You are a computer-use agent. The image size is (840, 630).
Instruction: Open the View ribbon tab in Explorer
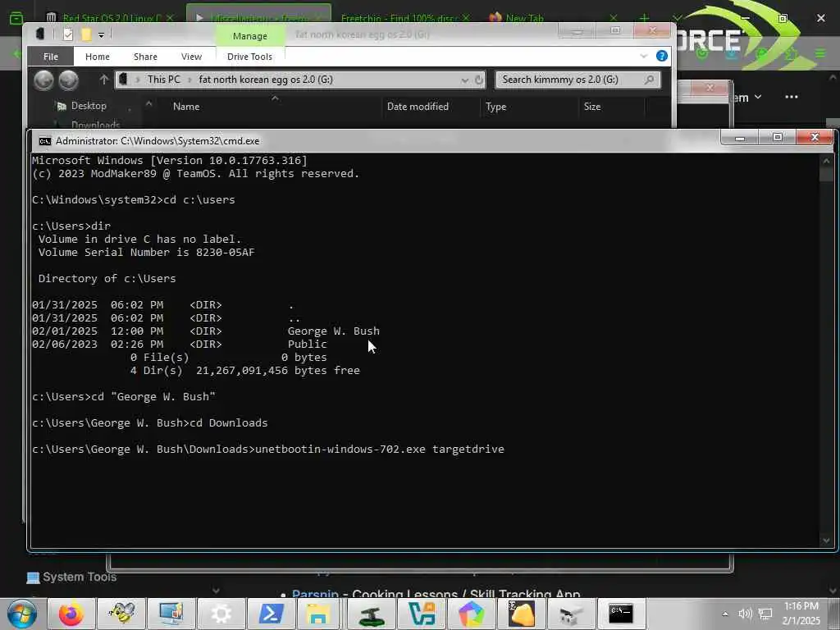(x=191, y=57)
